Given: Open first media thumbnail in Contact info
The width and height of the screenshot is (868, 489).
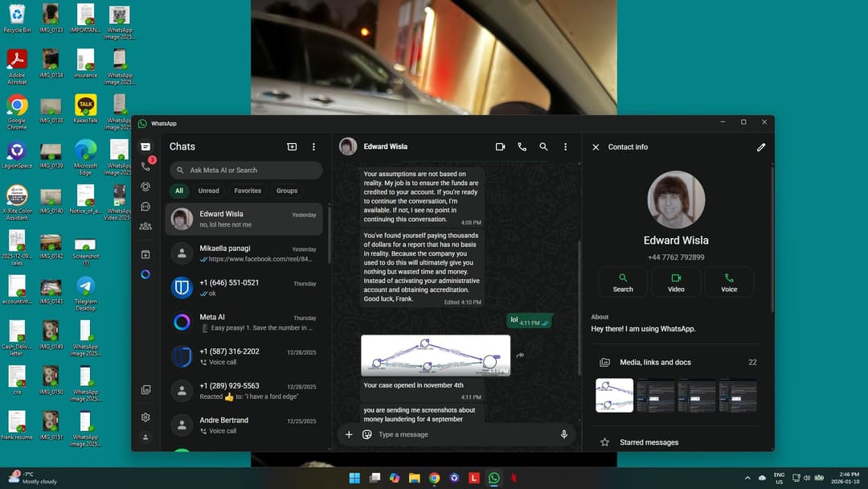Looking at the screenshot, I should click(x=615, y=396).
